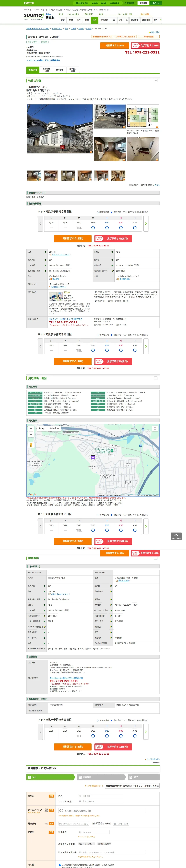
Task: Open the floor plan image
Action: [x=143, y=116]
